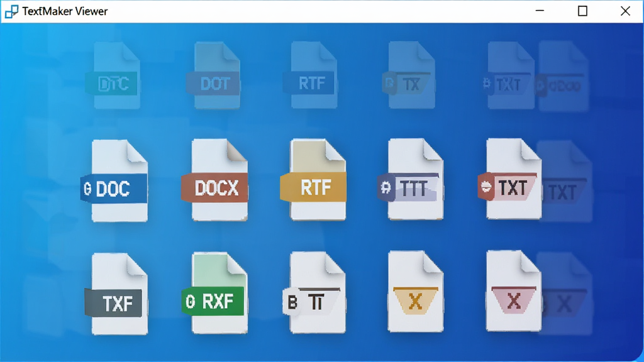
Task: Click the purple TTT file icon
Action: [x=410, y=179]
